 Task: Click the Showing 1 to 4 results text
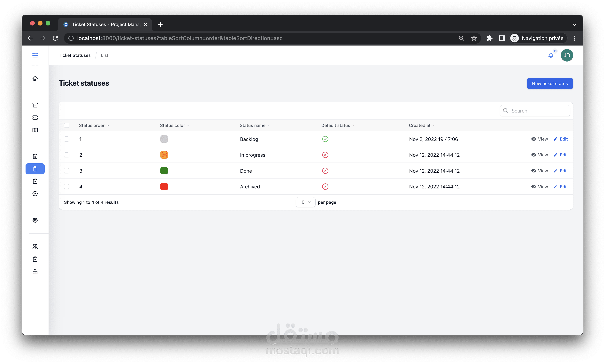pos(91,202)
